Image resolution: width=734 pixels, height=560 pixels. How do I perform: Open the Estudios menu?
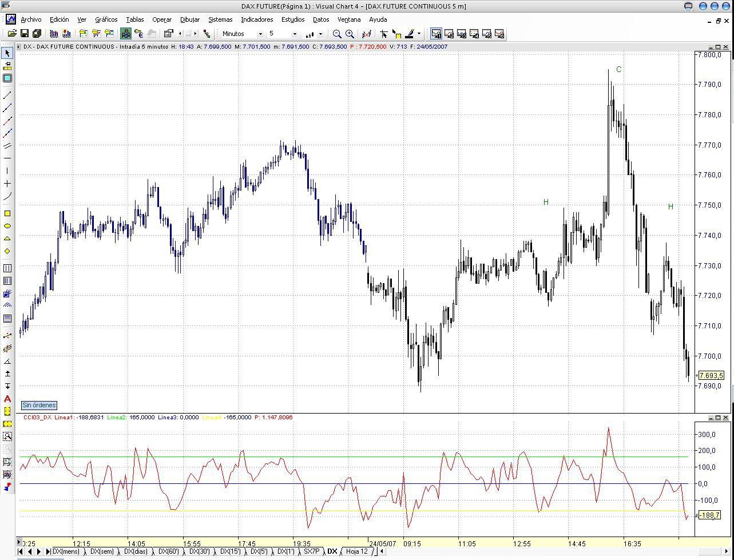[293, 19]
